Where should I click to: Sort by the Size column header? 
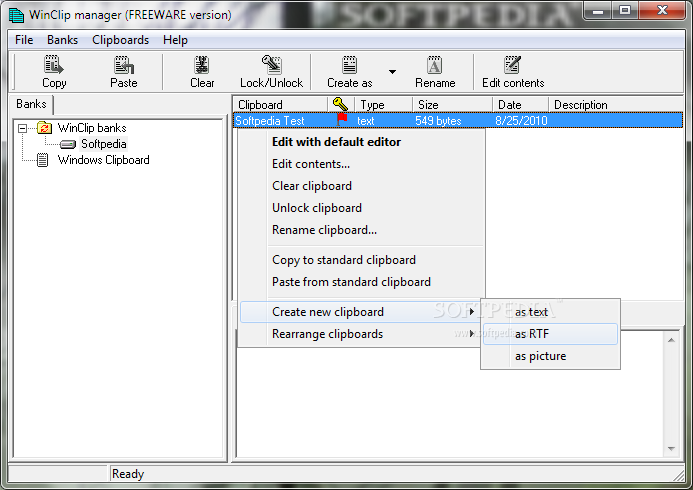(x=452, y=105)
